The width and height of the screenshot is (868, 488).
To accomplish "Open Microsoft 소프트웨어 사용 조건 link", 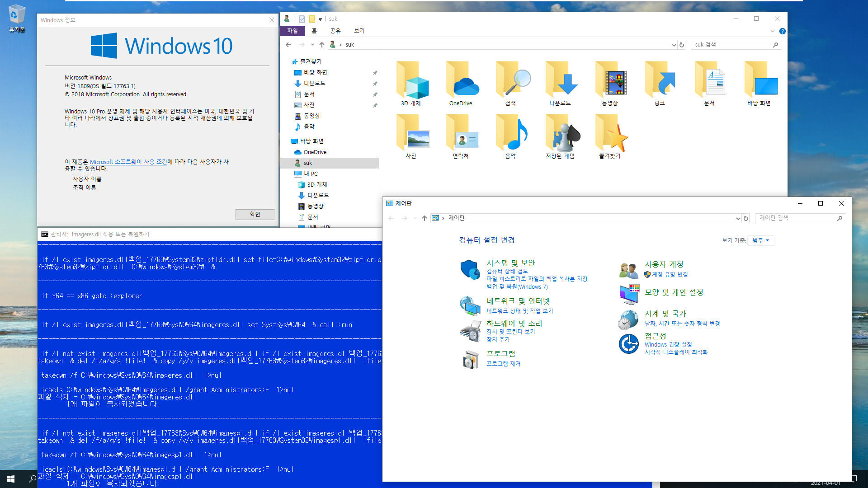I will click(x=128, y=162).
